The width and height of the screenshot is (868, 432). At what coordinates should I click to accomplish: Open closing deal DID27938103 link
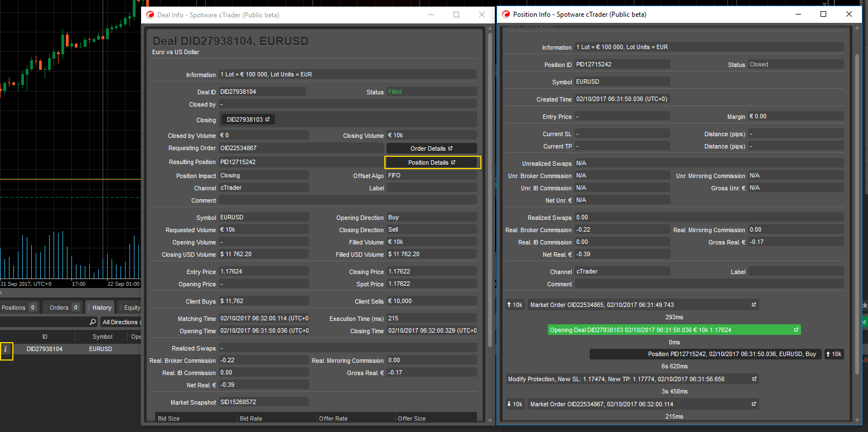coord(248,119)
